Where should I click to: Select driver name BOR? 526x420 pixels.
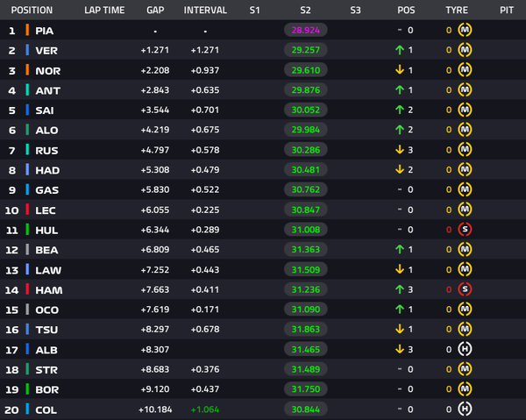click(x=47, y=390)
